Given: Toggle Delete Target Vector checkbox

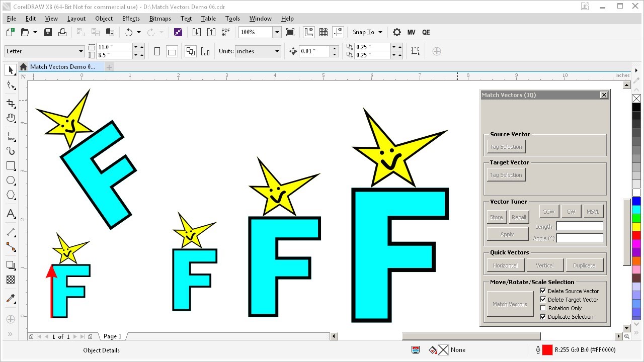Looking at the screenshot, I should tap(543, 299).
